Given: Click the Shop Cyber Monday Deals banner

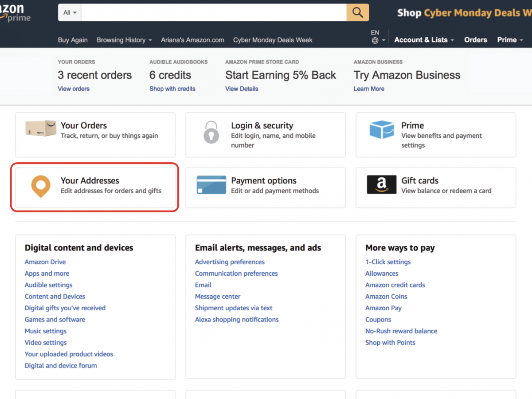Looking at the screenshot, I should (x=465, y=13).
